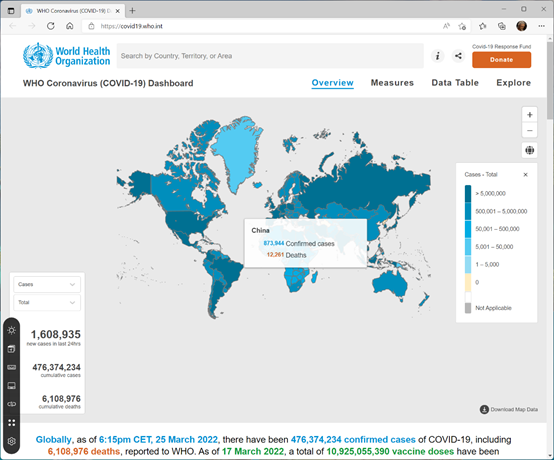Click the orange Donate button
Image resolution: width=554 pixels, height=460 pixels.
pyautogui.click(x=501, y=60)
